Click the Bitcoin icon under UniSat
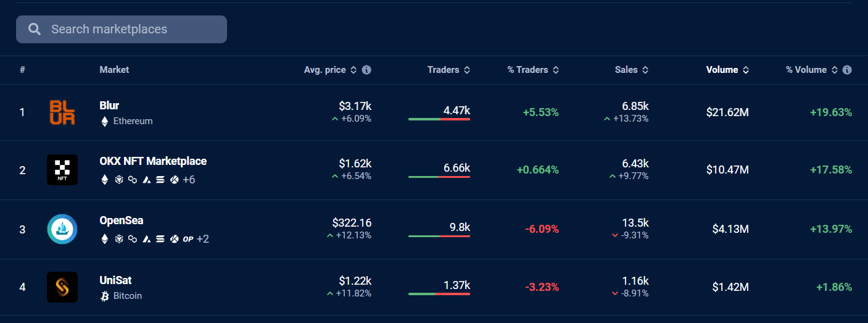 tap(104, 296)
